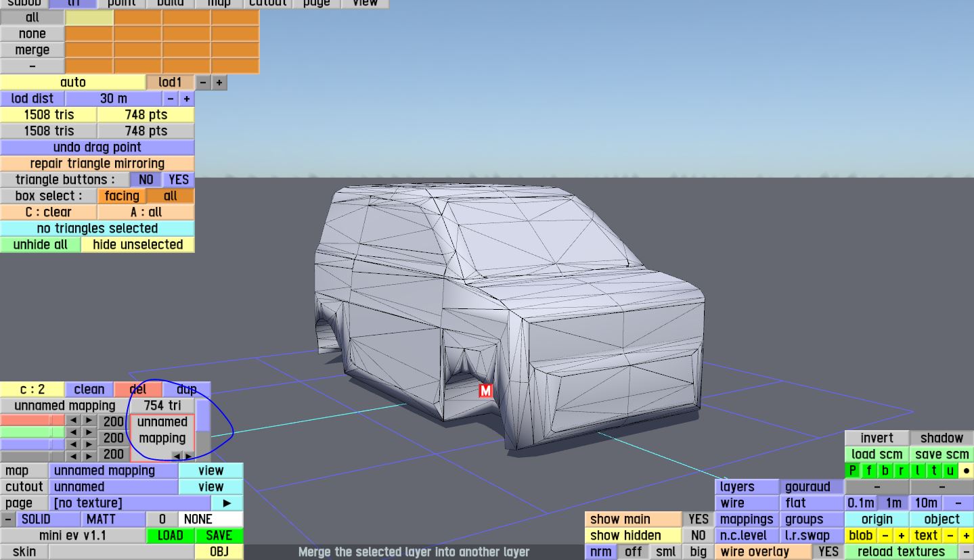Click right arrow on the gray slider row
974x560 pixels.
click(x=89, y=457)
